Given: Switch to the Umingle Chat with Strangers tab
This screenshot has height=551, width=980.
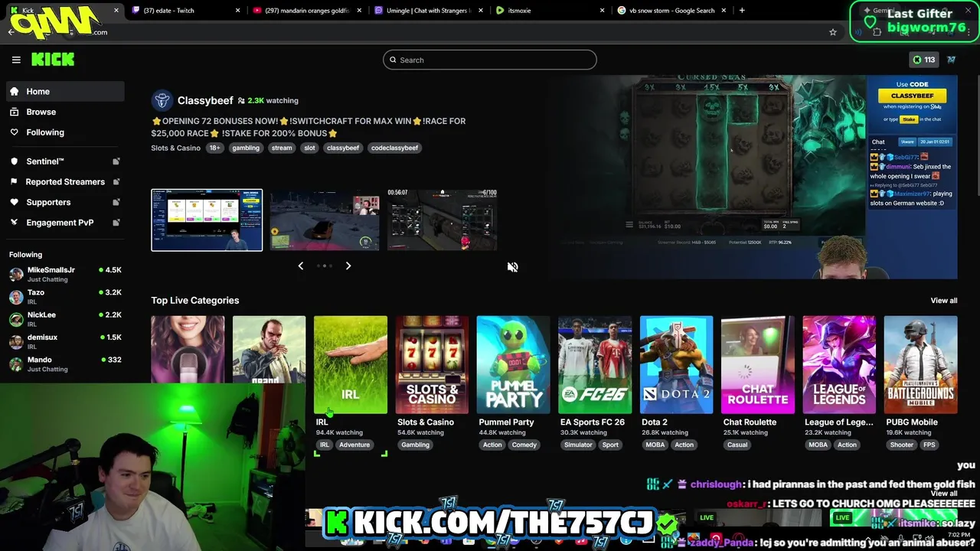Looking at the screenshot, I should tap(427, 11).
